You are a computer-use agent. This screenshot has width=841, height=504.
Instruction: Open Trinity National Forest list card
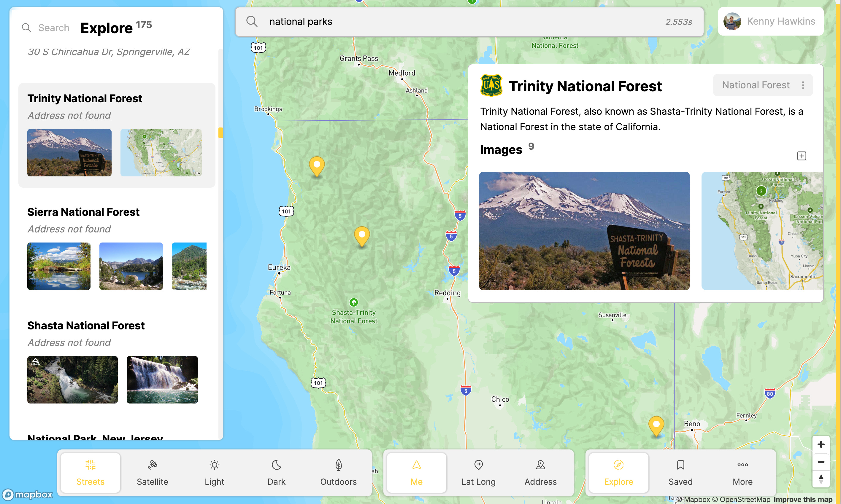tap(117, 135)
